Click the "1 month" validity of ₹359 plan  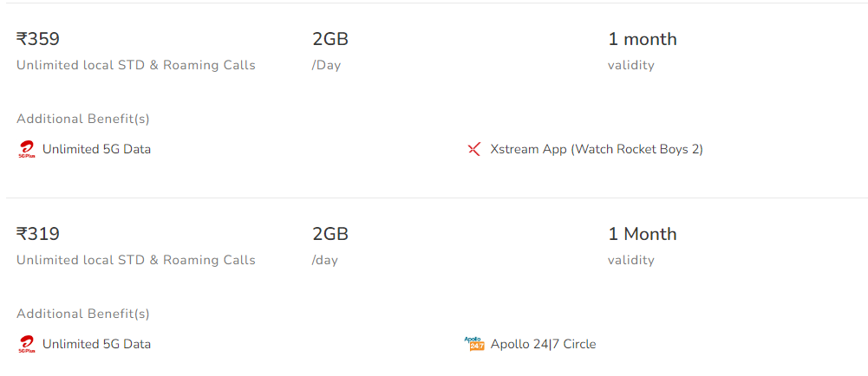pyautogui.click(x=643, y=39)
